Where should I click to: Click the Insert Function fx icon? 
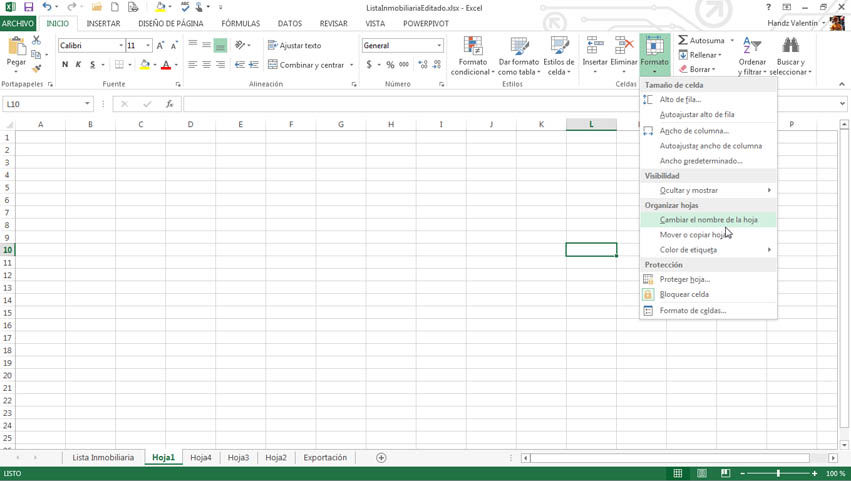pos(169,104)
